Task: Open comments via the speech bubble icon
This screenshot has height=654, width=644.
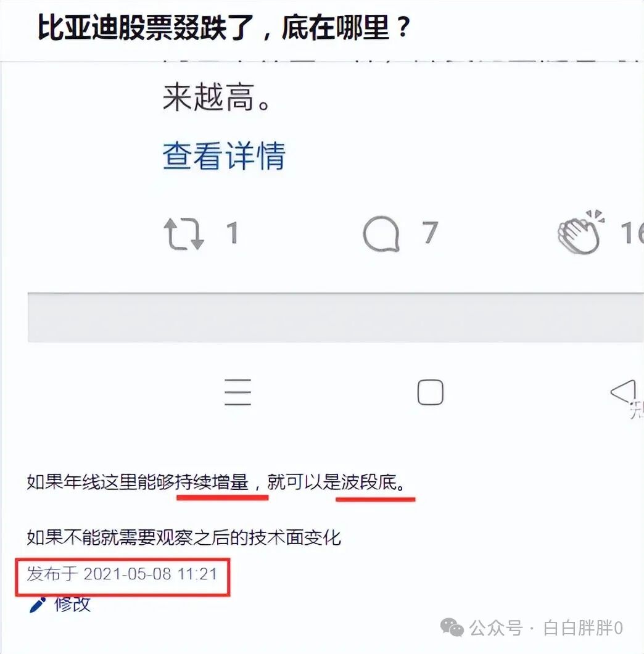Action: 381,234
